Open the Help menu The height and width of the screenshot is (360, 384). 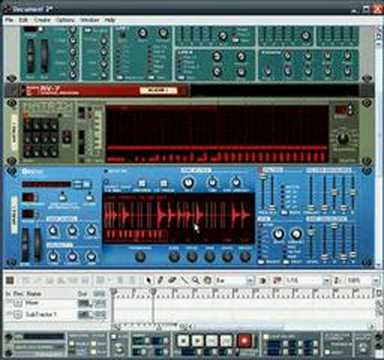[110, 20]
